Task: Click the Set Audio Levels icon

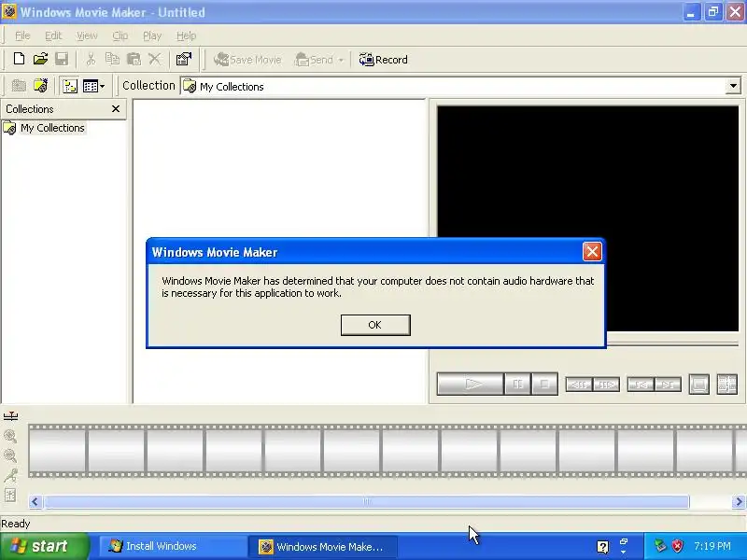Action: tap(10, 496)
